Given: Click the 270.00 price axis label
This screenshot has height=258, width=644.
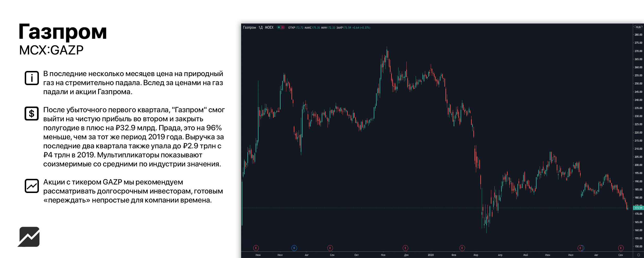Looking at the screenshot, I should pos(638,51).
